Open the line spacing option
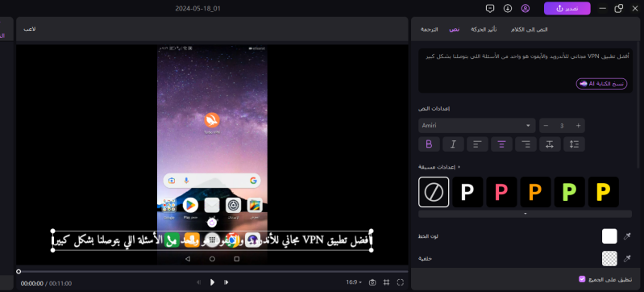The image size is (644, 292). pyautogui.click(x=574, y=144)
